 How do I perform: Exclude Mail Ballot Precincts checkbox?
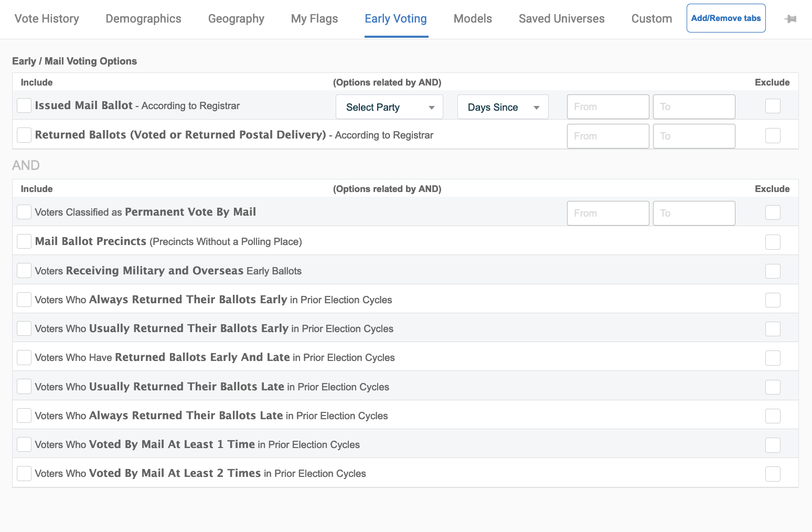tap(773, 242)
